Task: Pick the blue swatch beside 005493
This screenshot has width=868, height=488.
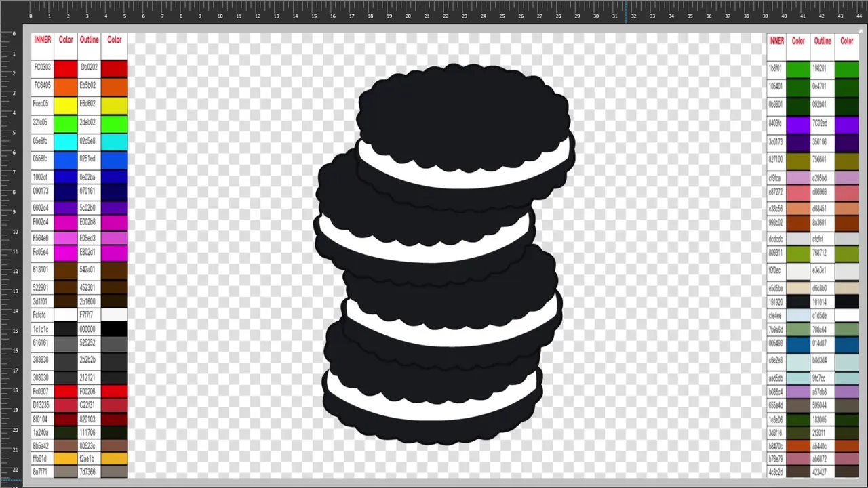Action: (798, 344)
